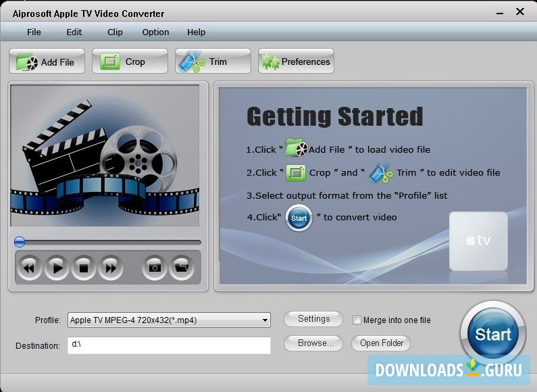Play the video preview
Screen dimensions: 537x392
[57, 268]
